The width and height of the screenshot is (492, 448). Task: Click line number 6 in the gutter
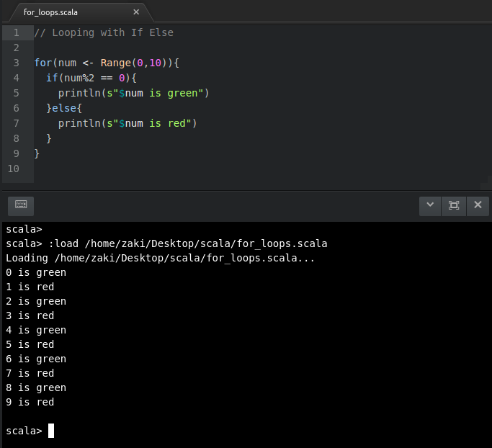tap(17, 108)
